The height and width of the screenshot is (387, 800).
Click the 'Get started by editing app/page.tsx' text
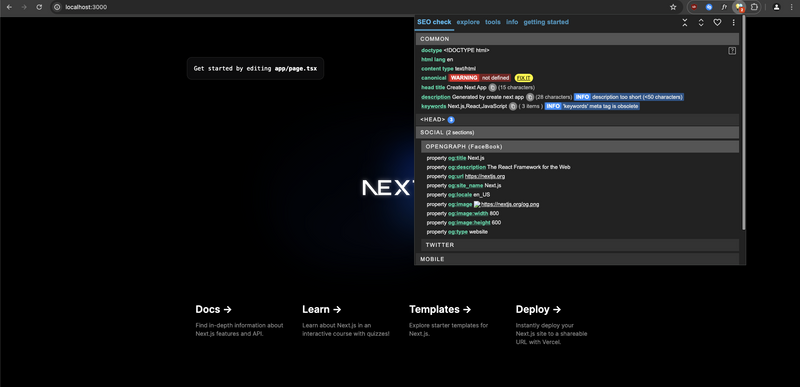[255, 68]
